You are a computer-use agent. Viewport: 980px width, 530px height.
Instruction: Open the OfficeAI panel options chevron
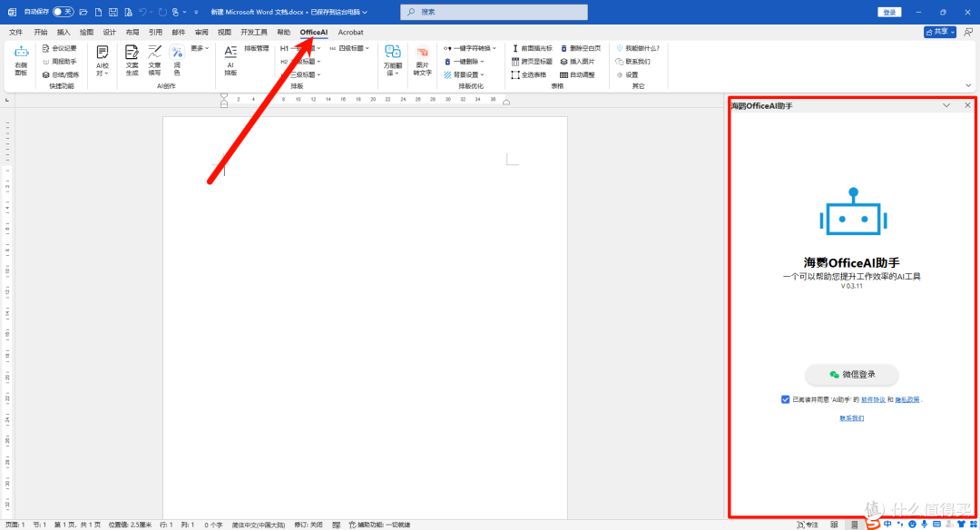(946, 105)
